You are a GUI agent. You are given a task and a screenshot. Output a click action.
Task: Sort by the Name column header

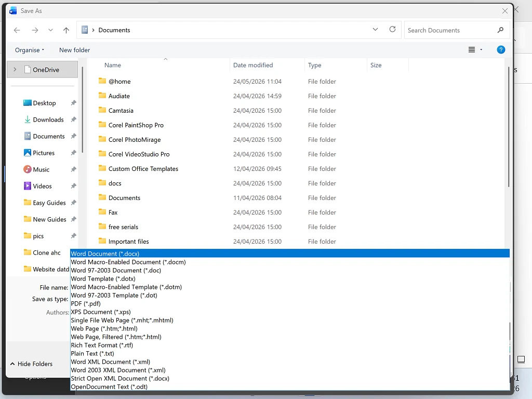coord(113,65)
